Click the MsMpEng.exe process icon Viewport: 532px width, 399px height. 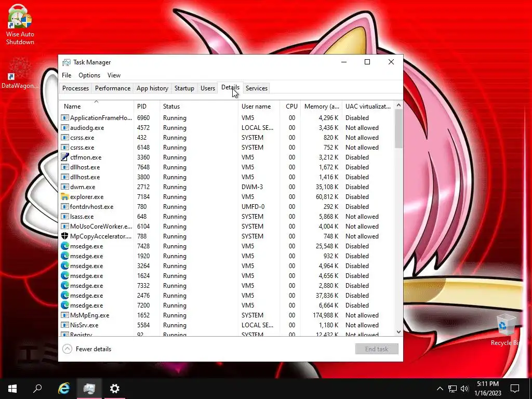point(64,315)
